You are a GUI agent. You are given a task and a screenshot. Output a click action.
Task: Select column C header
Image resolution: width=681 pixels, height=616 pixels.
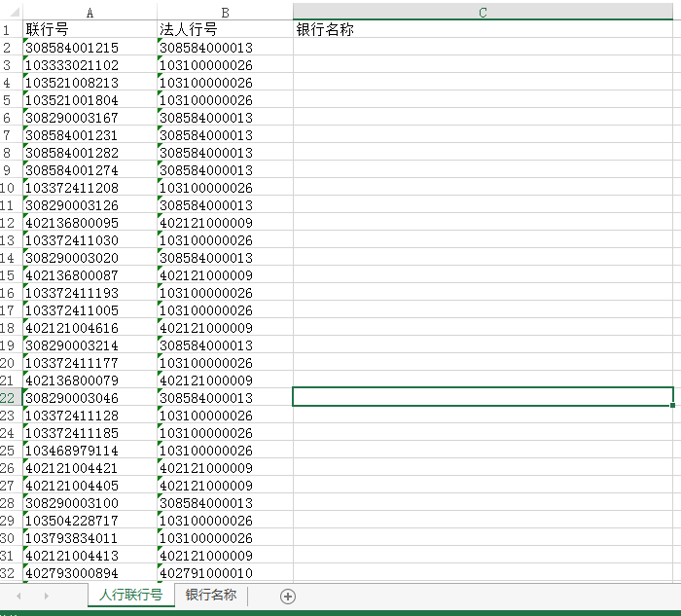tap(483, 12)
